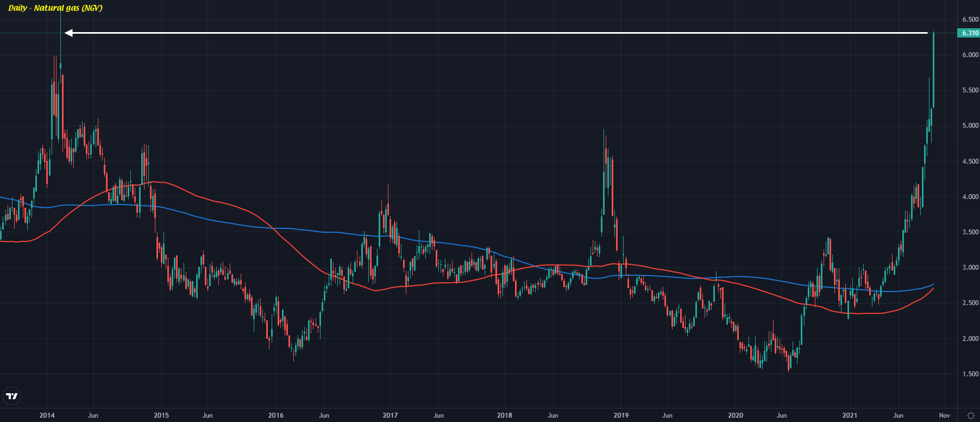Image resolution: width=980 pixels, height=422 pixels.
Task: Click the 4.000 price scale label
Action: [x=970, y=197]
